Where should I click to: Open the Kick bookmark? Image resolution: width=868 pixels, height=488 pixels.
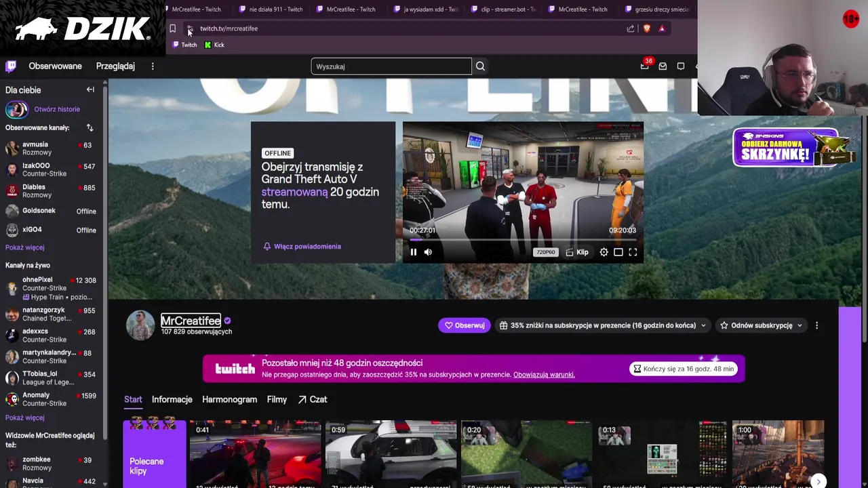coord(214,45)
